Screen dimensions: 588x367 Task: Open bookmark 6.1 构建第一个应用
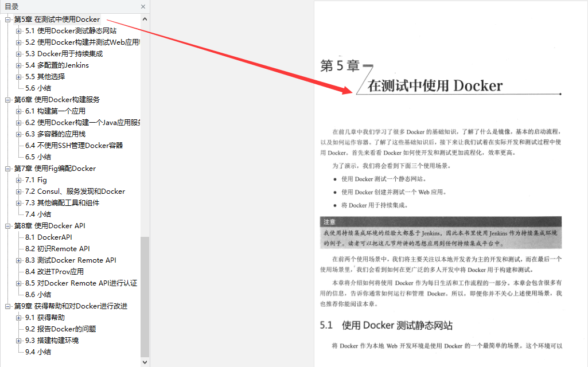[x=55, y=111]
